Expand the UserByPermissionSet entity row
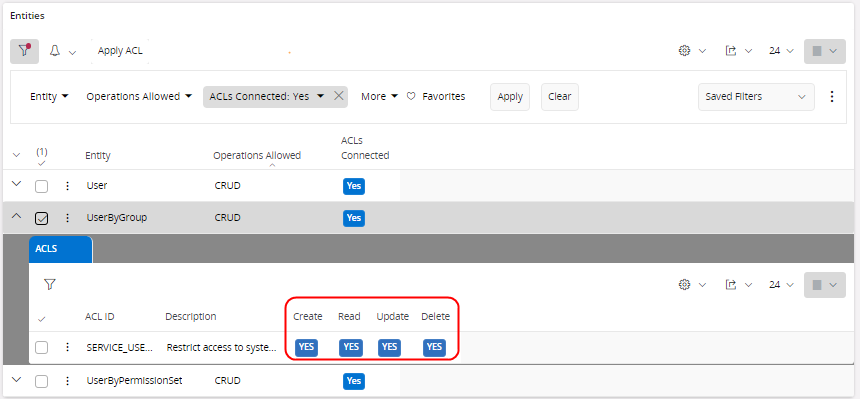860x399 pixels. coord(16,379)
